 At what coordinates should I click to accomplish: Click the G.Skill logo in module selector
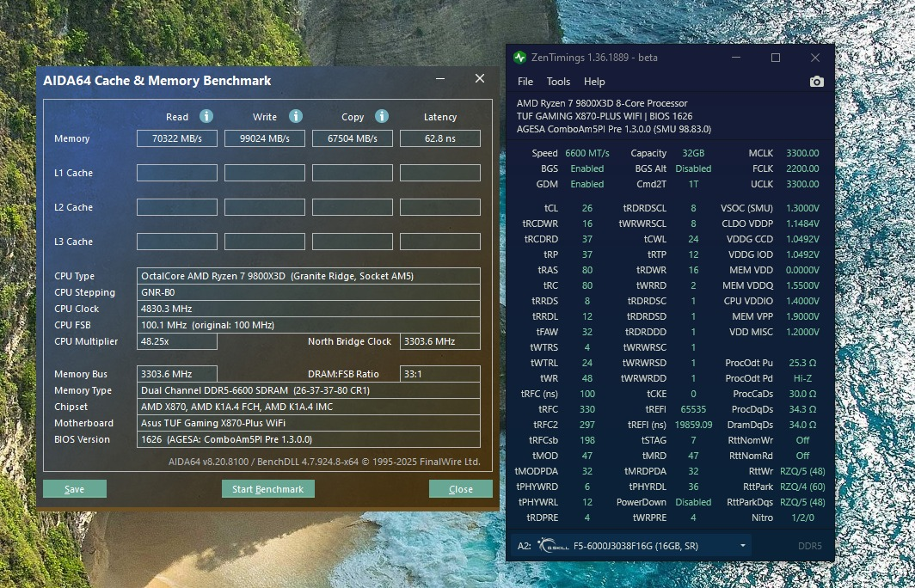point(553,546)
